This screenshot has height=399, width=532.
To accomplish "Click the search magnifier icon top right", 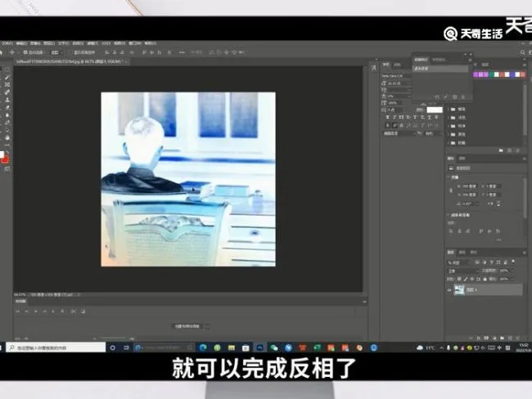I will 522,52.
